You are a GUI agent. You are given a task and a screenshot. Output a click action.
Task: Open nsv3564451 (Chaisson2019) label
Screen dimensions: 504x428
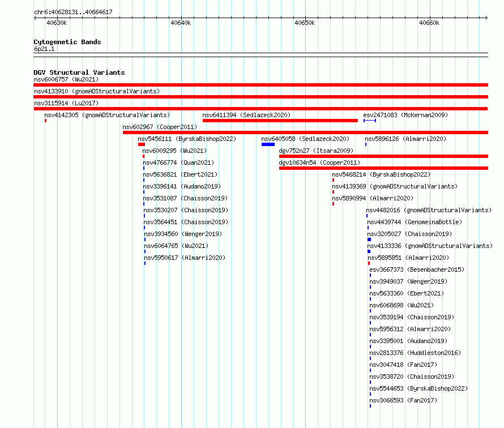(186, 222)
